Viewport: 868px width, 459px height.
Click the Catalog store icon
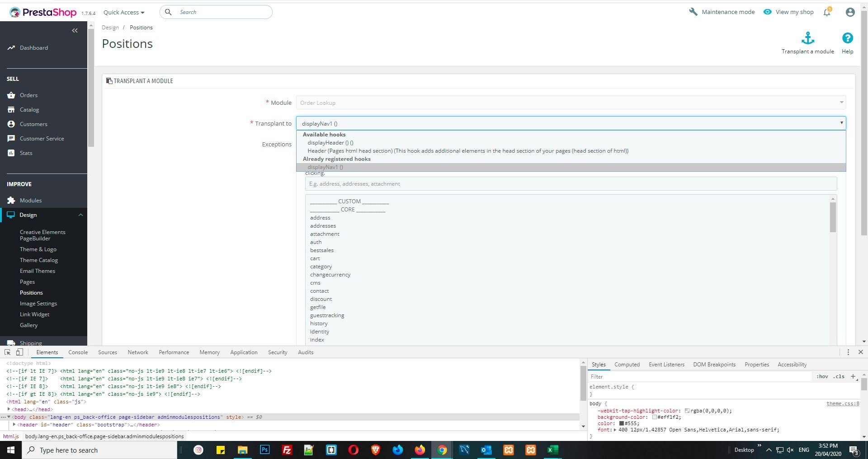click(x=11, y=110)
